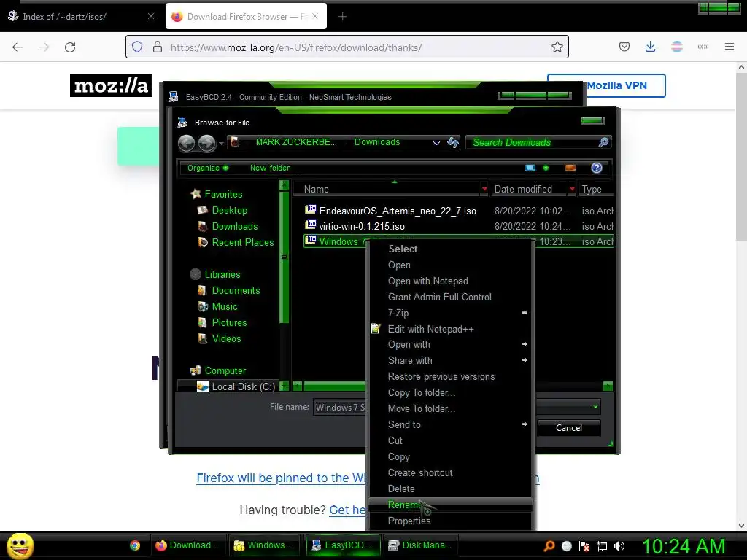Select EndeavourOS_Artemis_neo_22_7.iso file
The width and height of the screenshot is (747, 560).
point(398,211)
